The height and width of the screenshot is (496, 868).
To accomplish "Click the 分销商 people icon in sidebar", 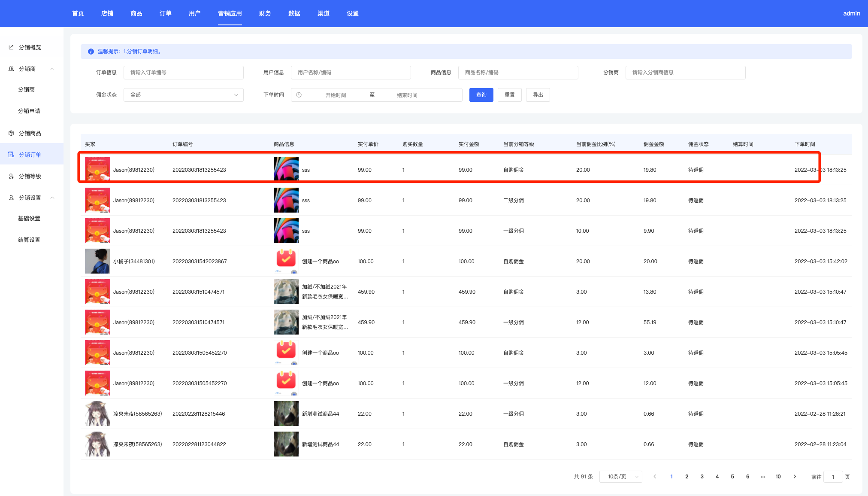I will pyautogui.click(x=11, y=69).
